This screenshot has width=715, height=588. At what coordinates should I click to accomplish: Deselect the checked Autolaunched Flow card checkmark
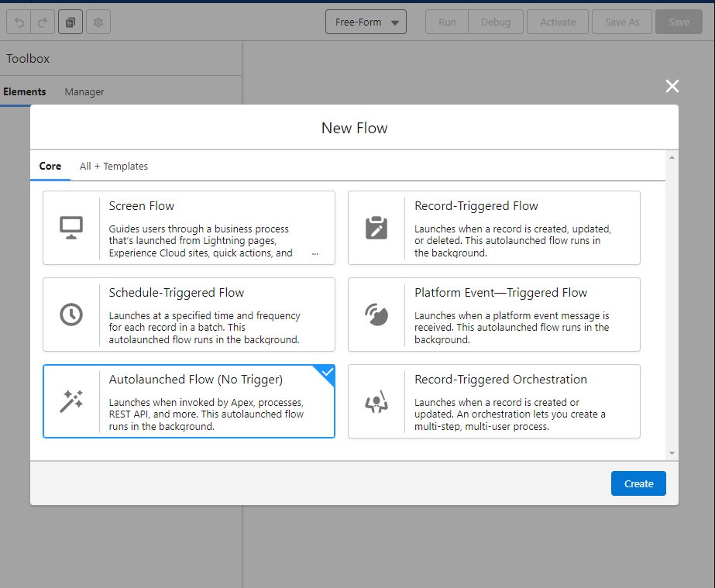327,373
